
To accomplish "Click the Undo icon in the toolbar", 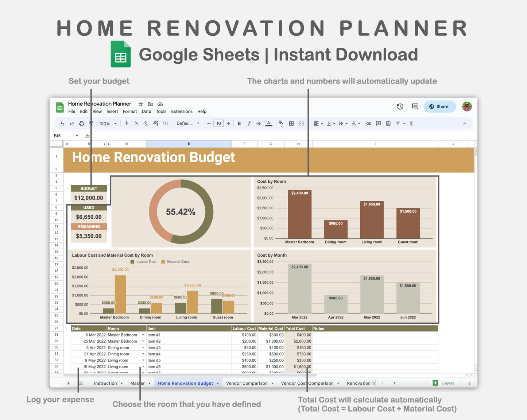I will click(62, 123).
